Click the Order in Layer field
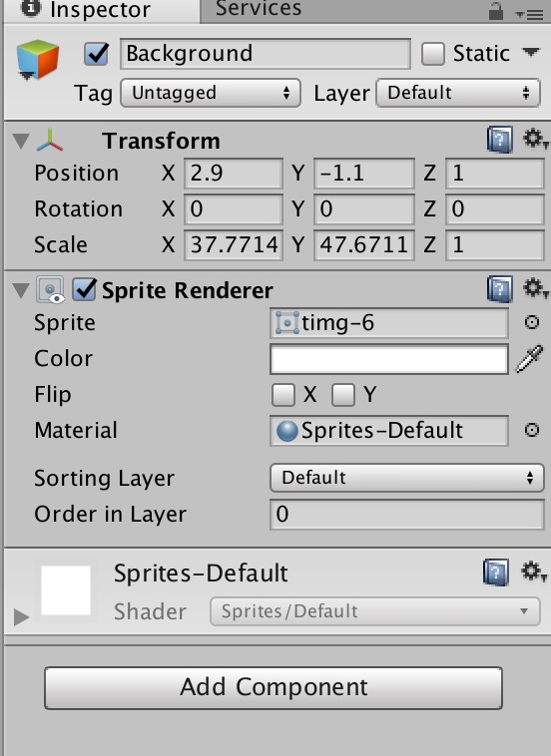This screenshot has width=551, height=756. (x=406, y=514)
